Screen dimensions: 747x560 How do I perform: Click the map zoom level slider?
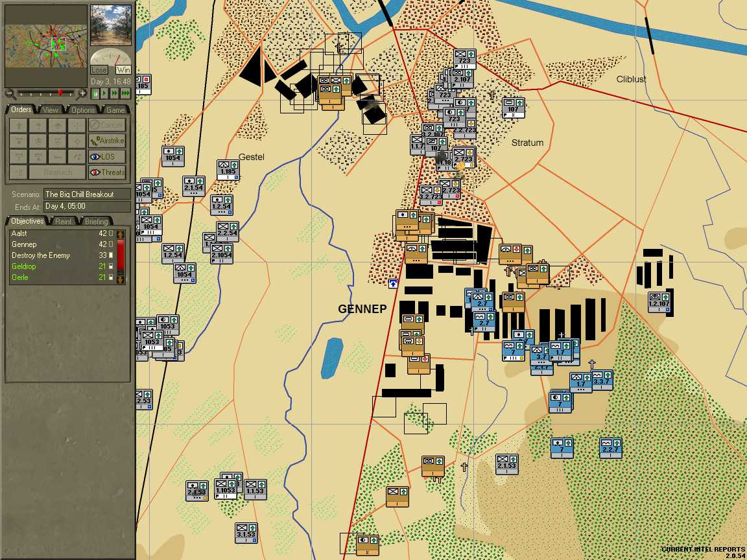(46, 93)
